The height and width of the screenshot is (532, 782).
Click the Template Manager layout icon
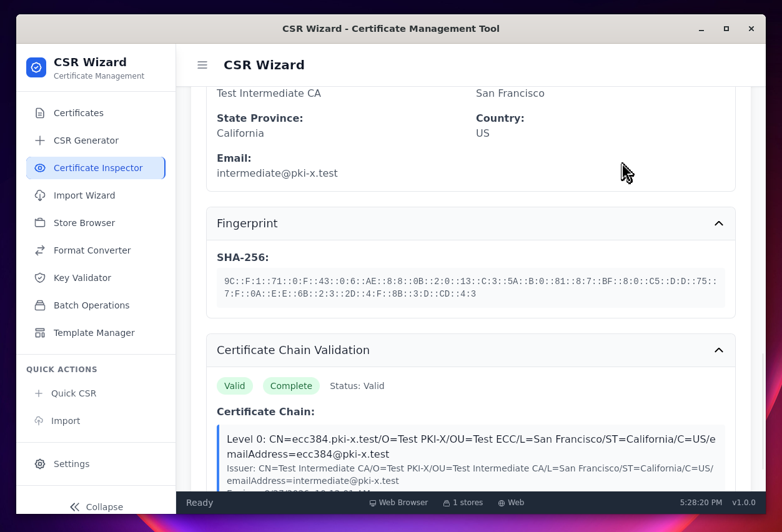(40, 333)
